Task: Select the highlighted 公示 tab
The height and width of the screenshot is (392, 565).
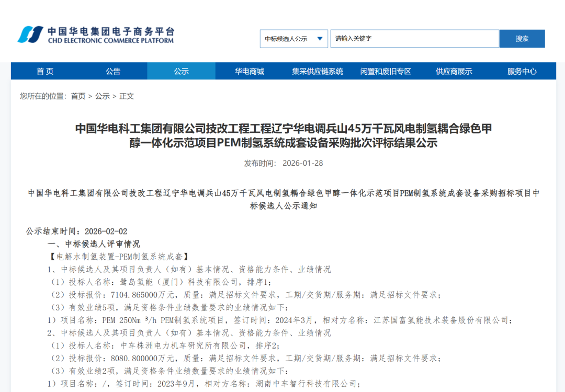Action: pyautogui.click(x=182, y=71)
